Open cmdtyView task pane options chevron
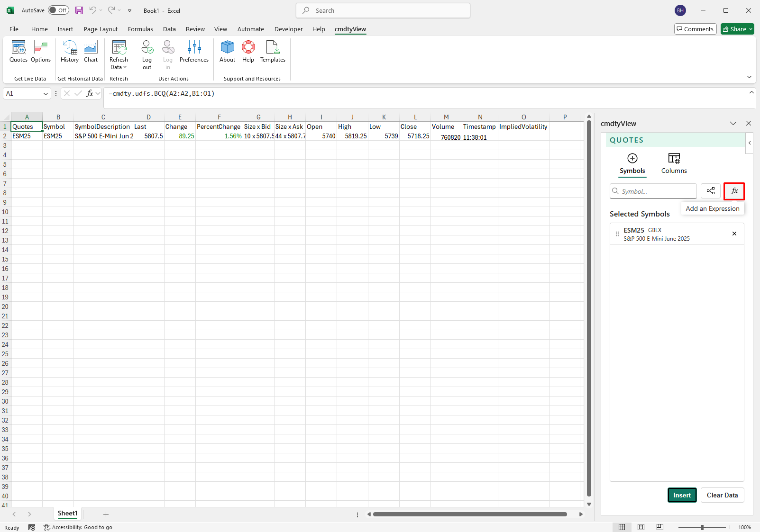Screen dimensions: 760x532 tap(733, 123)
